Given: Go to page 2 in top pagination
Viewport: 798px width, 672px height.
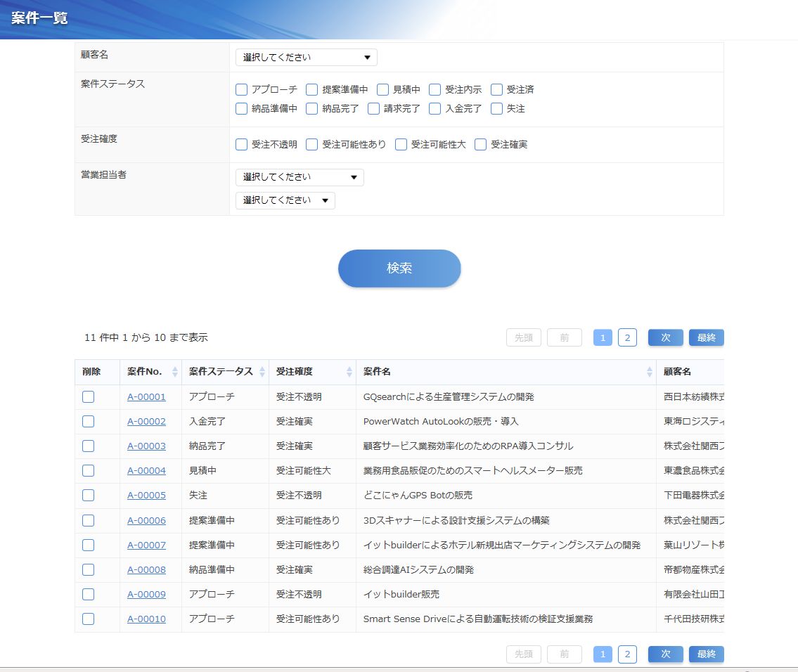Looking at the screenshot, I should [x=627, y=337].
